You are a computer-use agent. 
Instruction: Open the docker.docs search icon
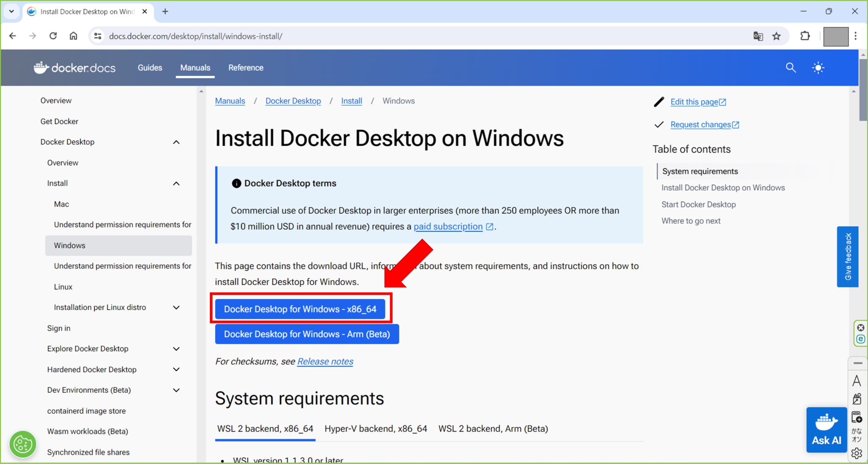790,67
